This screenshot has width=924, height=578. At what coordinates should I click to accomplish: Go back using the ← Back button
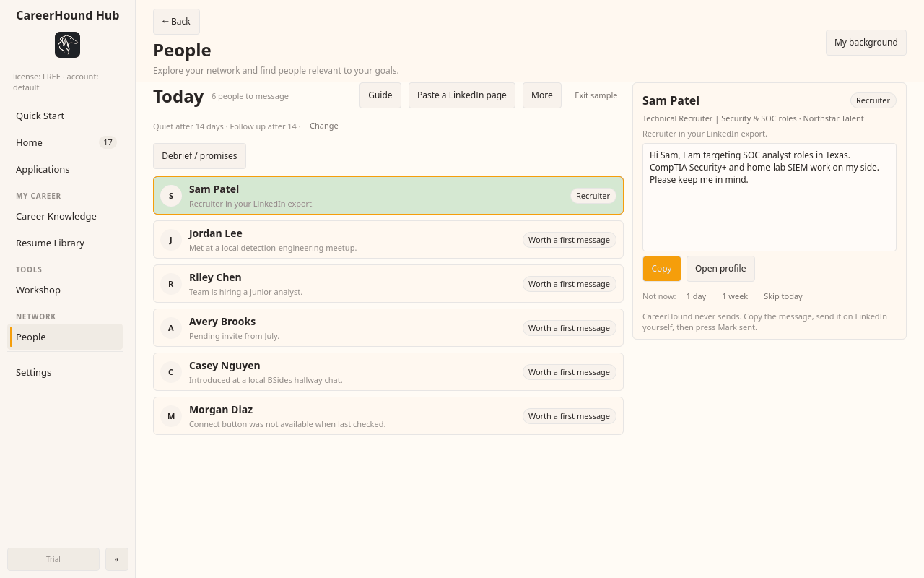tap(176, 22)
